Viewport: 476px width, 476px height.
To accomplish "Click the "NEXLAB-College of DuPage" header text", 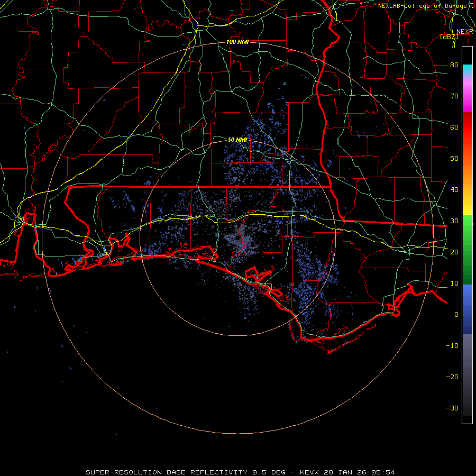I will (x=423, y=6).
